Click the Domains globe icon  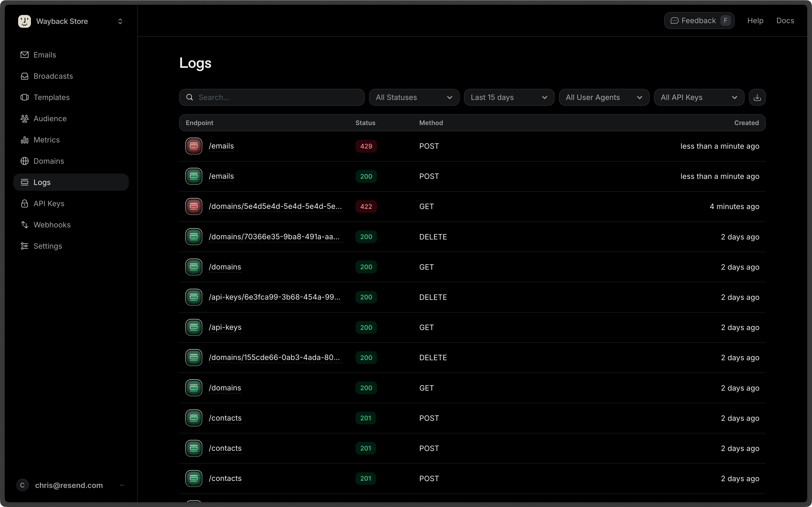[24, 161]
